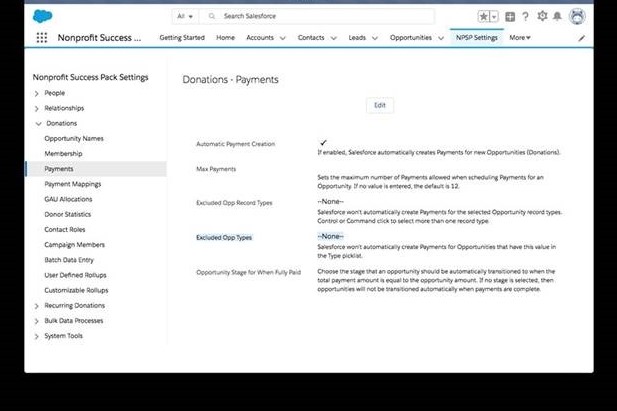Open the Setup gear icon

pyautogui.click(x=542, y=16)
